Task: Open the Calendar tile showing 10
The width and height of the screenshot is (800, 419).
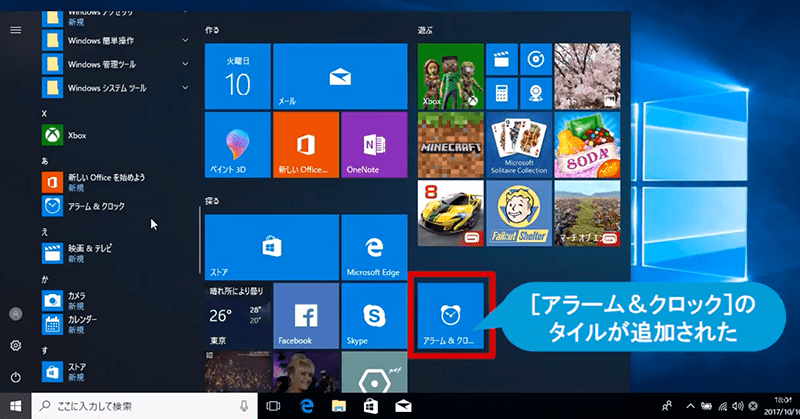Action: [x=238, y=76]
